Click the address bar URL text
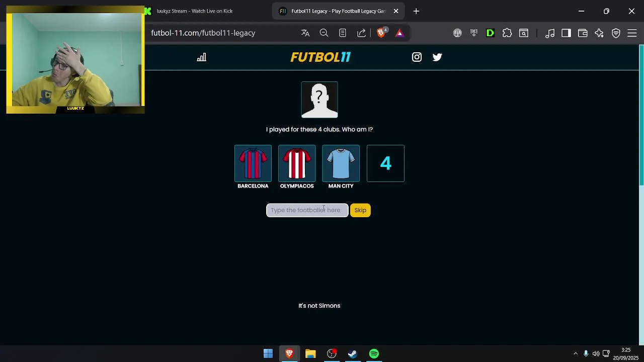The width and height of the screenshot is (644, 362). click(203, 33)
